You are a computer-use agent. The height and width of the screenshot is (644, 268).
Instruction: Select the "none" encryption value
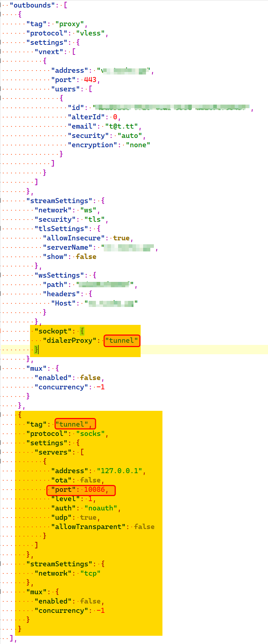[x=138, y=145]
